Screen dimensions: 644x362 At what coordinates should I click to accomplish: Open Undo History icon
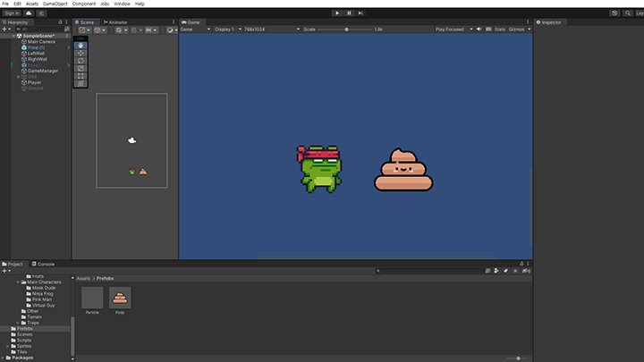(614, 13)
